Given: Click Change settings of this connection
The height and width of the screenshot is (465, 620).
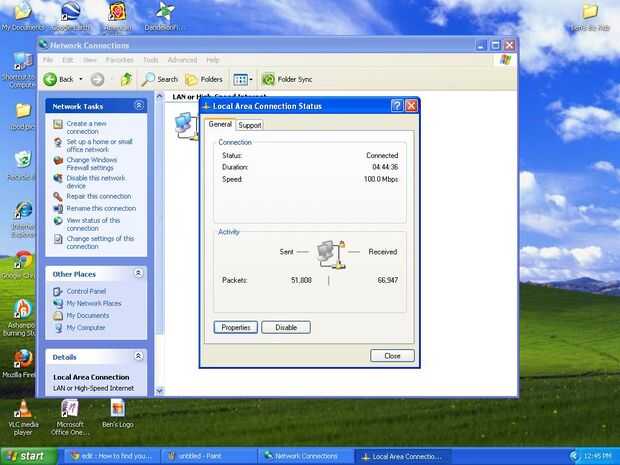Looking at the screenshot, I should point(100,242).
